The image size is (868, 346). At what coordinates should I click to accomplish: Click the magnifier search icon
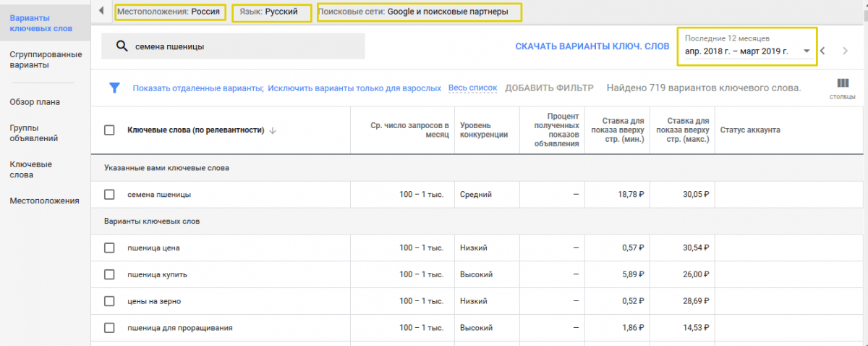coord(122,46)
